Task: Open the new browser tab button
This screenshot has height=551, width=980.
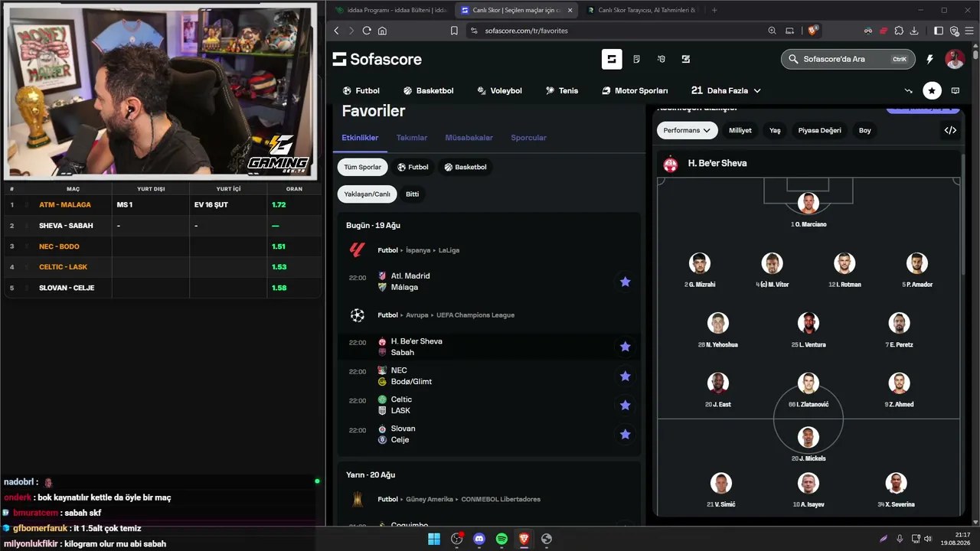Action: 714,10
